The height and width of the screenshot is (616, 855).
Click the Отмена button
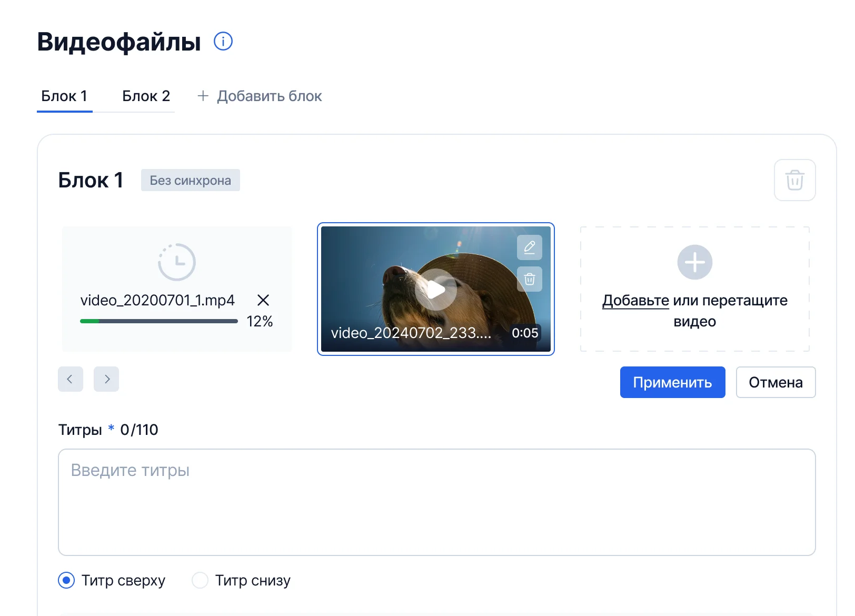point(776,382)
